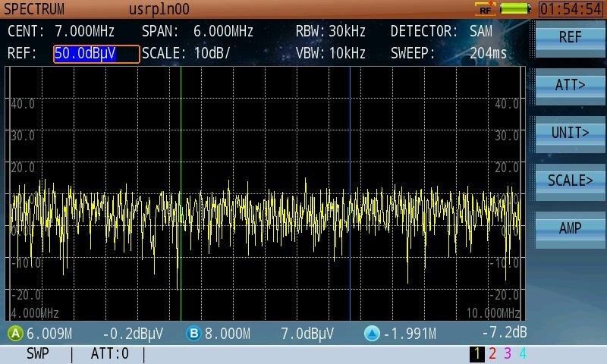Click the 10.000MHz stop frequency label
The width and height of the screenshot is (607, 364).
click(x=493, y=313)
